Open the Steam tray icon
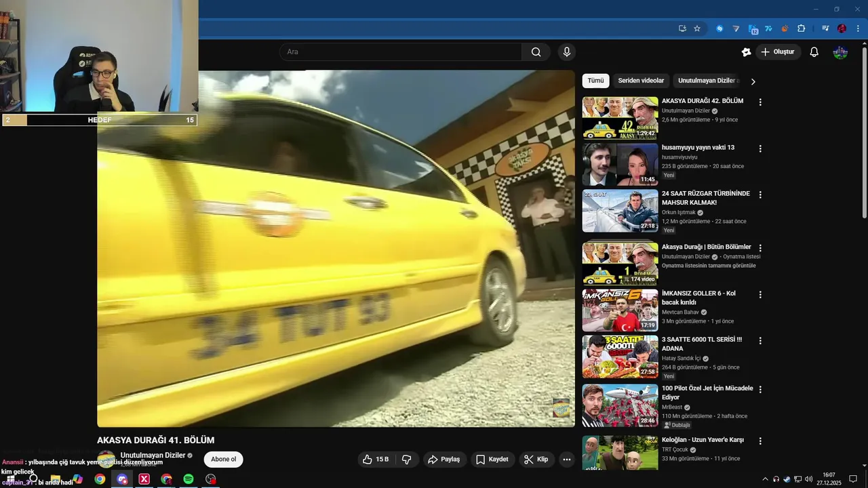 pyautogui.click(x=787, y=479)
